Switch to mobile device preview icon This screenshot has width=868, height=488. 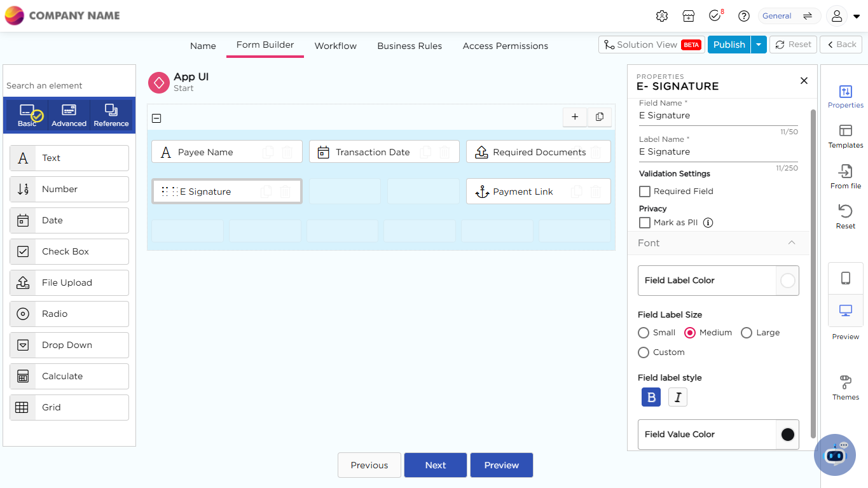click(x=845, y=278)
